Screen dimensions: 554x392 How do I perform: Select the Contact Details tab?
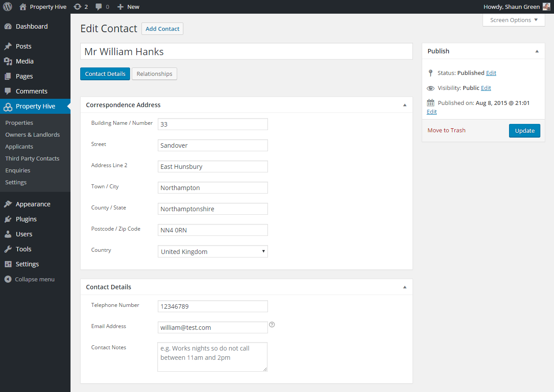[105, 74]
